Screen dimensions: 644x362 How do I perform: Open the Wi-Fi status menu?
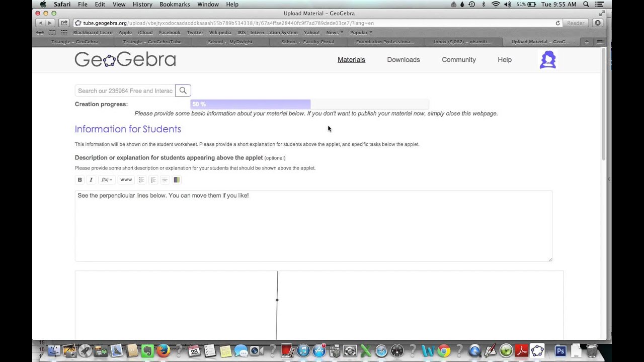point(496,5)
